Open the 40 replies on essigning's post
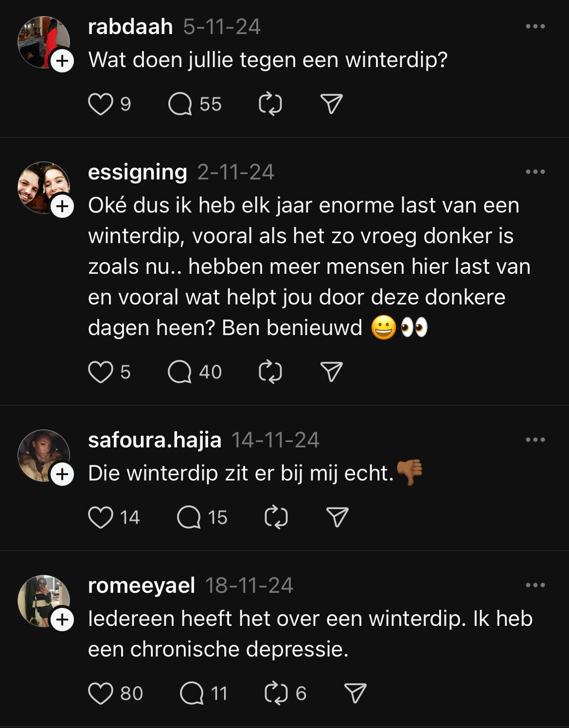Screen dimensions: 569x728 tap(180, 372)
